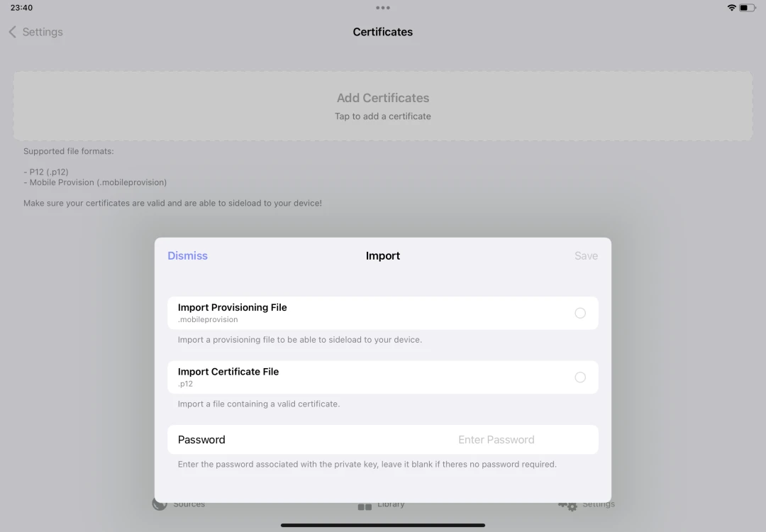This screenshot has width=766, height=532.
Task: Tap the Wi-Fi status icon
Action: pos(731,8)
